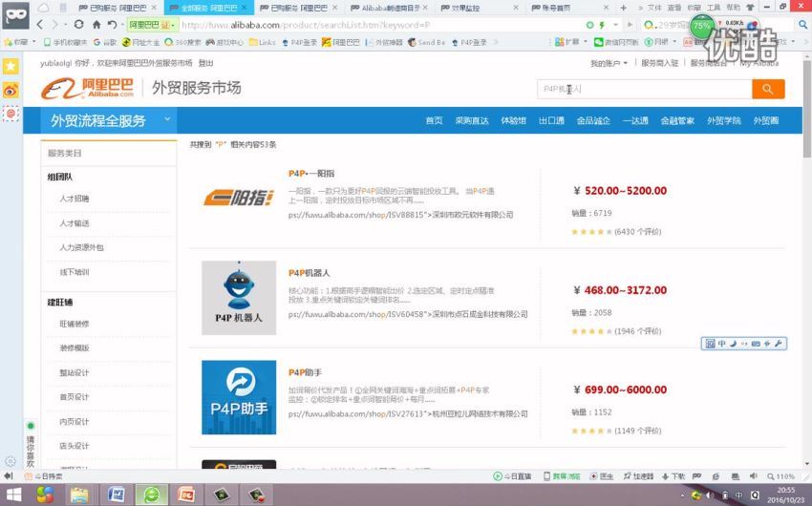Open the P4P机器人 product logo
The height and width of the screenshot is (506, 812).
click(x=238, y=298)
